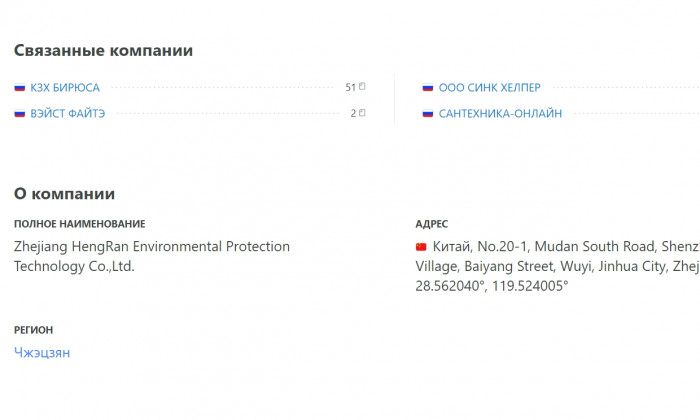
Task: Click the Zhejiang HengRan full company name
Action: point(152,256)
